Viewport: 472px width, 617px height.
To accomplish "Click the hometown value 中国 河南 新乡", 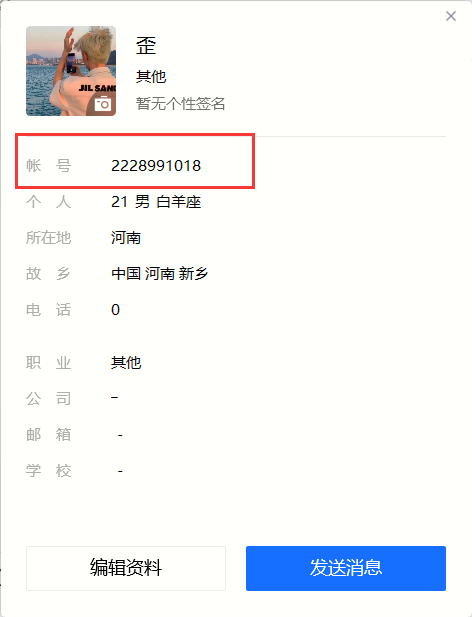I will [160, 273].
